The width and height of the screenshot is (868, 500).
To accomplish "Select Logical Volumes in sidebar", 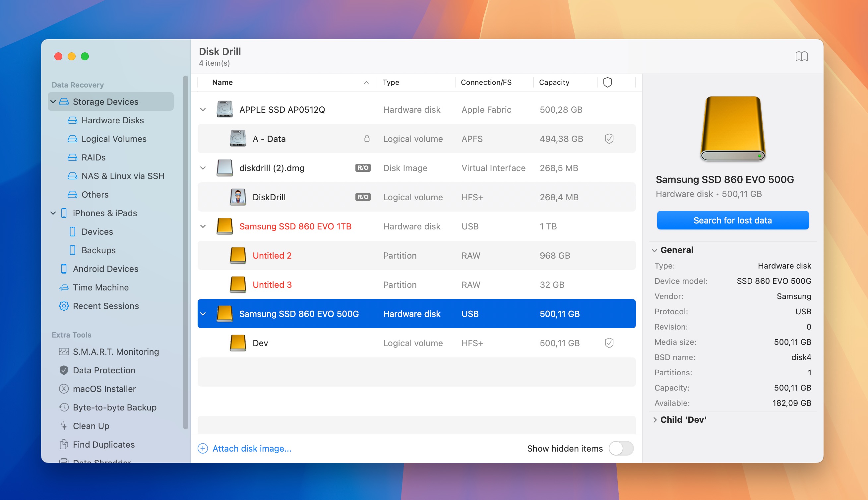I will pos(107,139).
